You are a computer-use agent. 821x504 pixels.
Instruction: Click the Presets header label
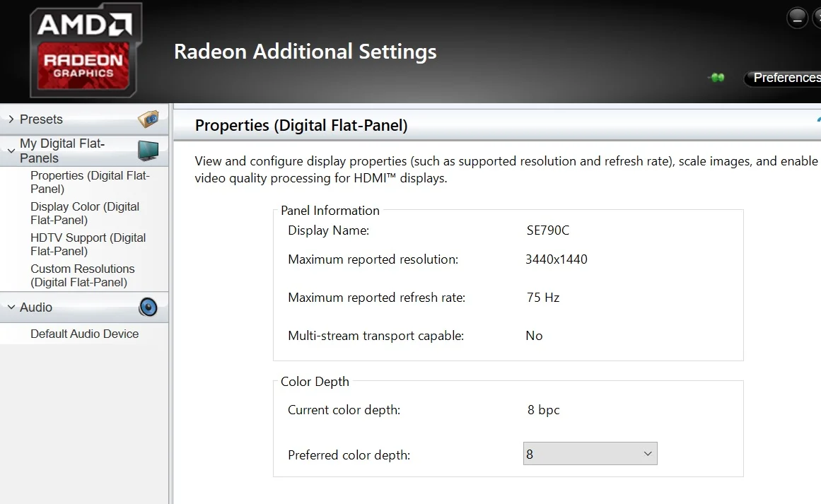pos(41,119)
